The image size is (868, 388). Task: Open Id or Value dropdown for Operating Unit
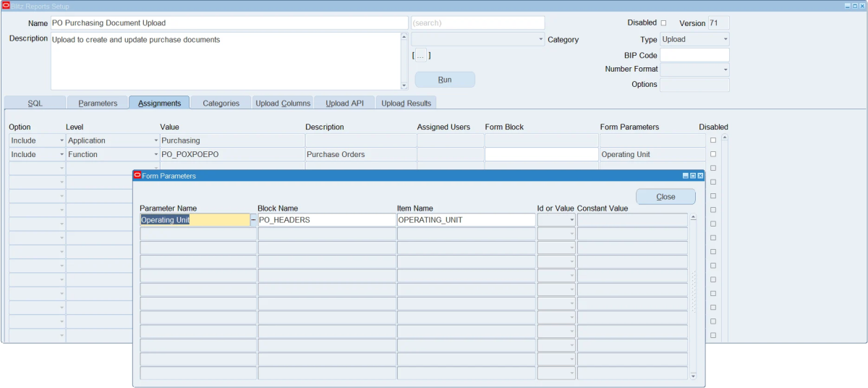(571, 220)
